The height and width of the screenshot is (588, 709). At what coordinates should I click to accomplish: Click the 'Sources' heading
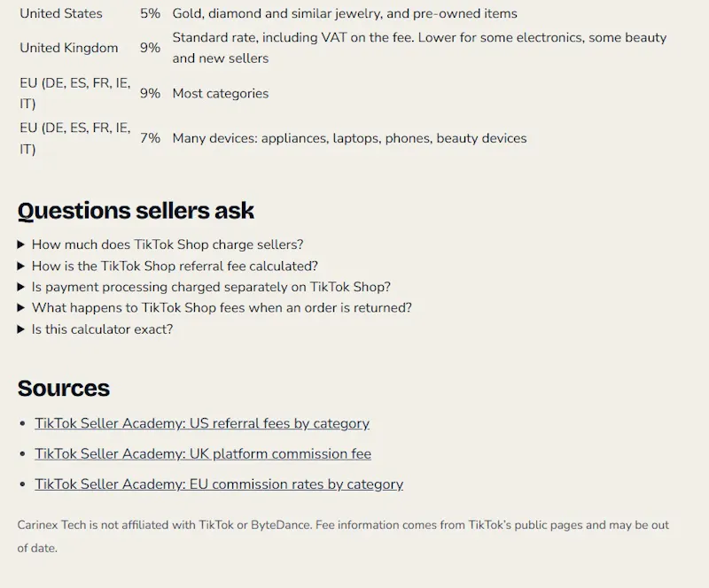63,388
